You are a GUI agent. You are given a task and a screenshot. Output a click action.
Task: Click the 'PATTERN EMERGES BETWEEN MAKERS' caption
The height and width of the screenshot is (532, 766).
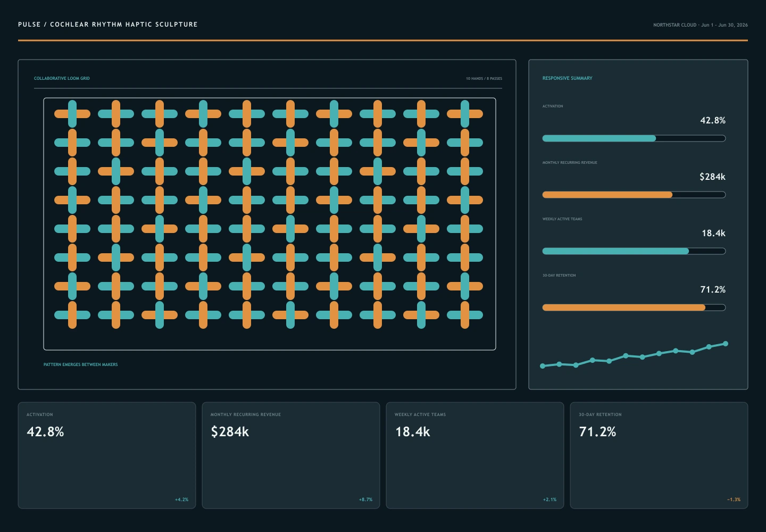[81, 364]
